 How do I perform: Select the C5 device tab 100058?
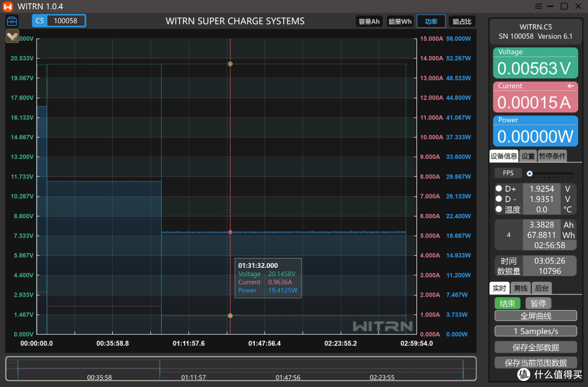click(59, 21)
